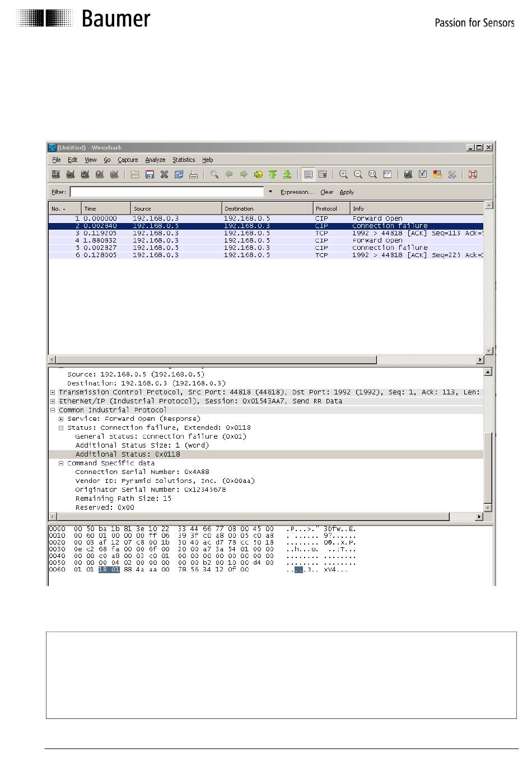Zoom out on packet text
The height and width of the screenshot is (772, 532).
click(x=358, y=174)
